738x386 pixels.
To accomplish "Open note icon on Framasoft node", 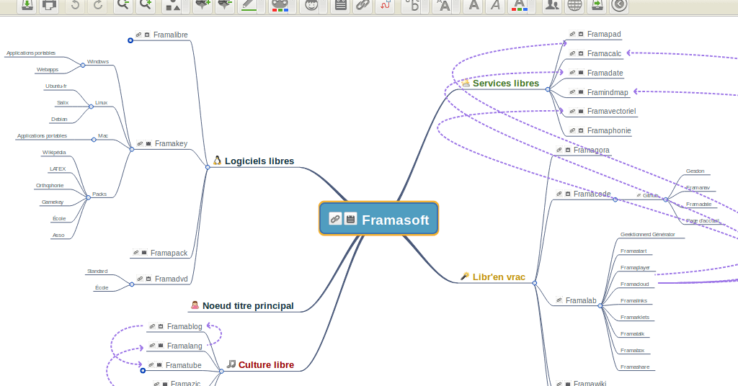I will (x=350, y=219).
